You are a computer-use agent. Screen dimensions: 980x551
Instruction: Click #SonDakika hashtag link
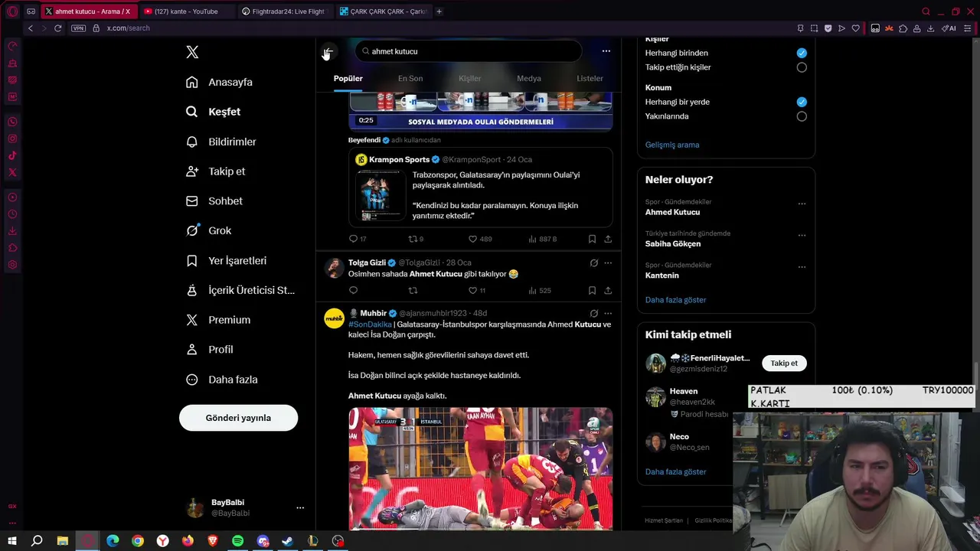[x=370, y=324]
